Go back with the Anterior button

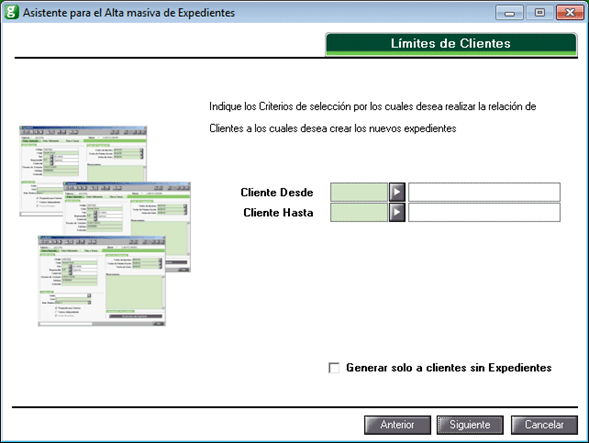click(x=397, y=425)
